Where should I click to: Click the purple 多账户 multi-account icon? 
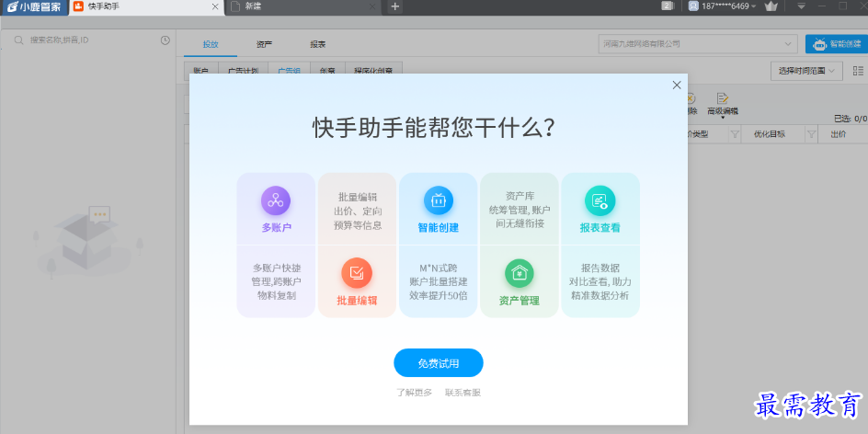point(276,200)
